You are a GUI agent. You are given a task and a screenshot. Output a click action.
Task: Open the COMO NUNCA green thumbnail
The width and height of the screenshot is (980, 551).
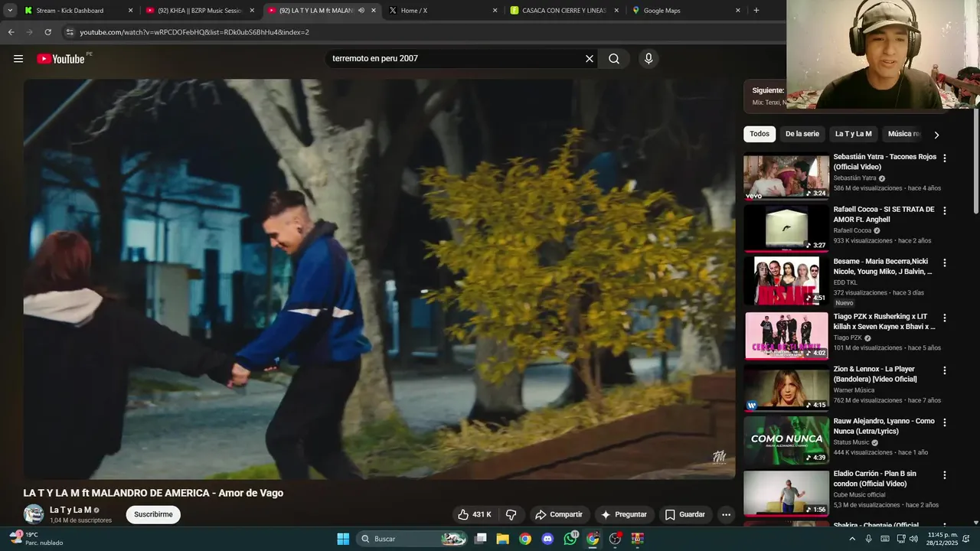coord(786,441)
